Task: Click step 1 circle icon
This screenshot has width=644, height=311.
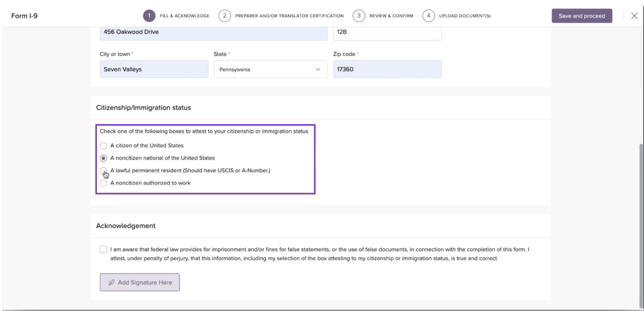Action: pos(149,16)
